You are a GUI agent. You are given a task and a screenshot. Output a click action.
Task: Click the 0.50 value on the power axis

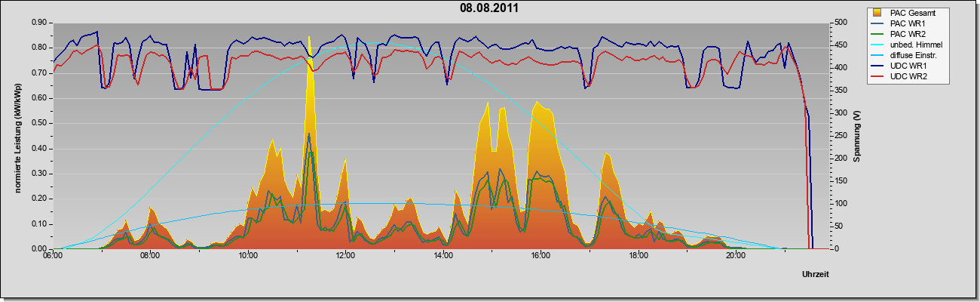(38, 123)
